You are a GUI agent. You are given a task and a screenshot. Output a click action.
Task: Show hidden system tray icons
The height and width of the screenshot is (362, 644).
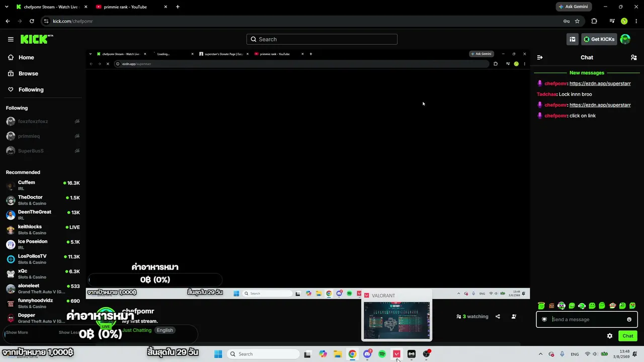tap(540, 354)
